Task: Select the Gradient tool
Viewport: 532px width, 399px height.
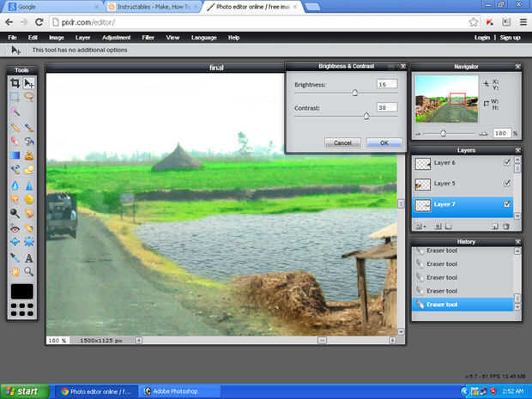Action: pyautogui.click(x=15, y=155)
